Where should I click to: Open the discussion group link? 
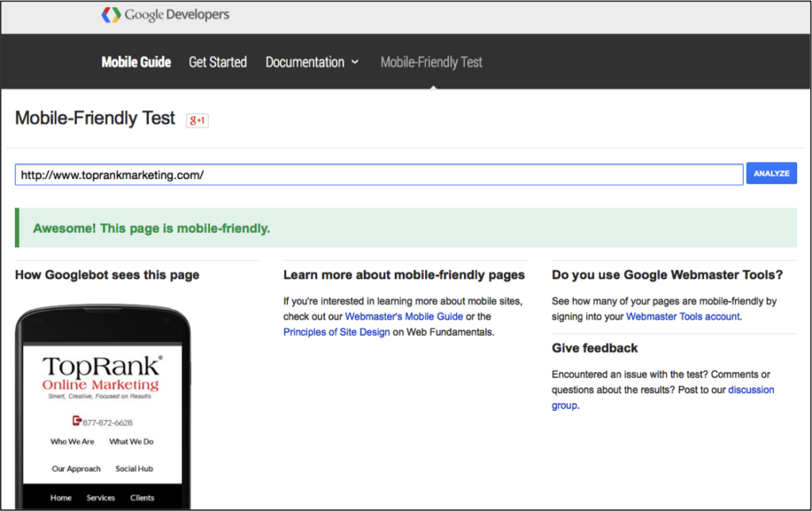click(663, 398)
